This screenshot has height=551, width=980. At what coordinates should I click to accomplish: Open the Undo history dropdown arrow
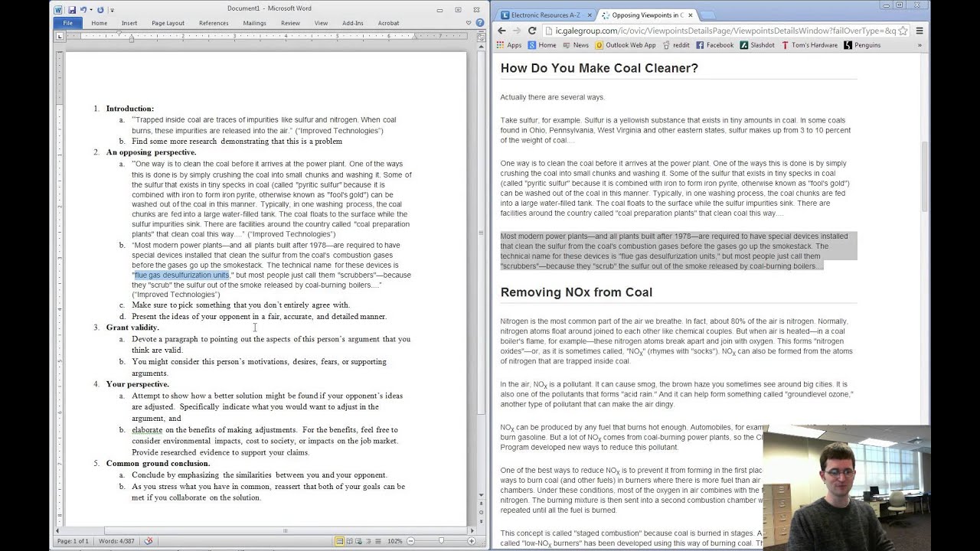[90, 10]
